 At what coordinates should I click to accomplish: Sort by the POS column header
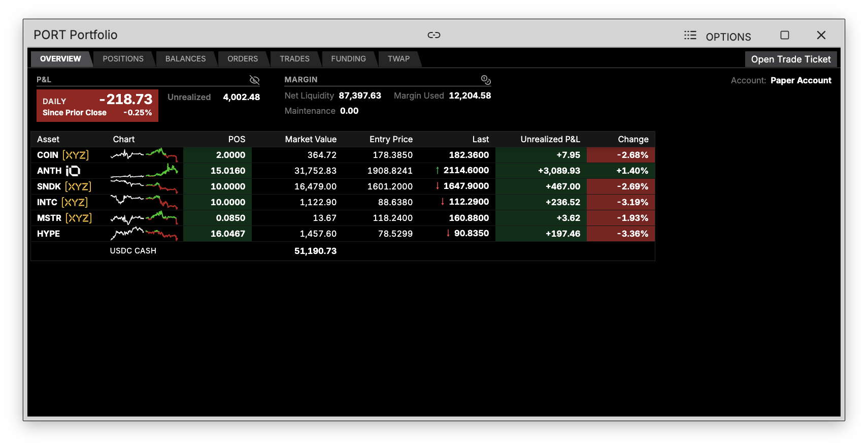[x=237, y=139]
